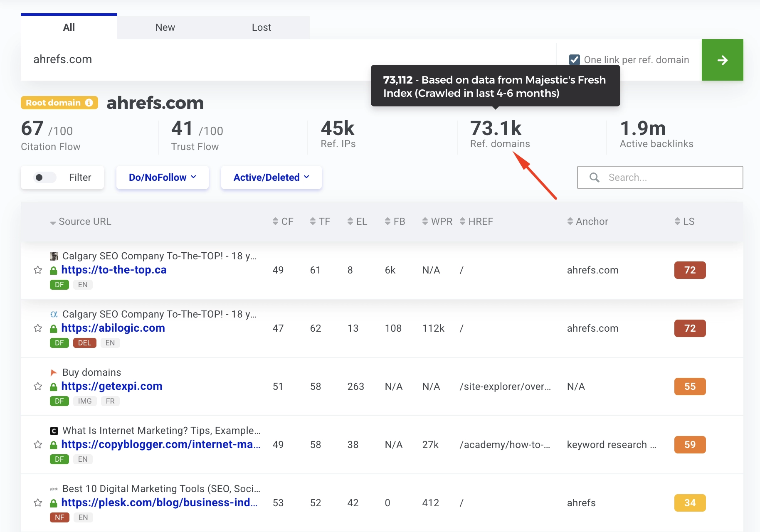This screenshot has height=532, width=760.
Task: Uncheck One link per ref. domain
Action: coord(575,60)
